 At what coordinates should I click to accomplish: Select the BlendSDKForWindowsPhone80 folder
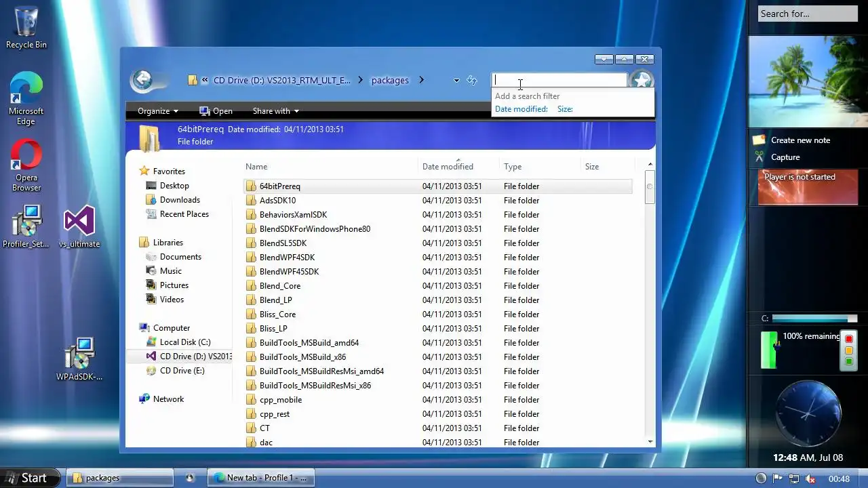click(x=315, y=229)
